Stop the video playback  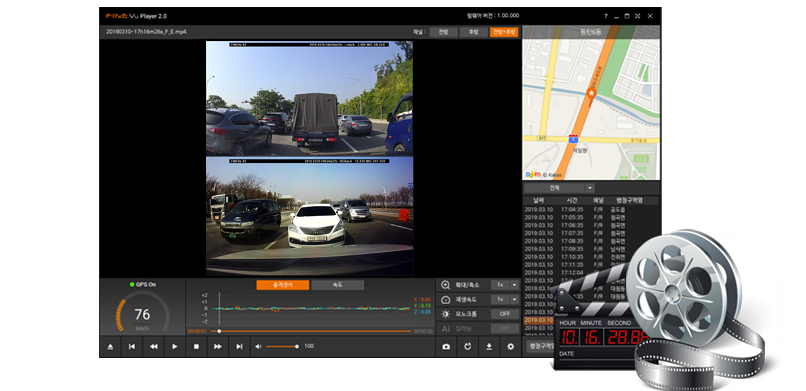[x=196, y=347]
